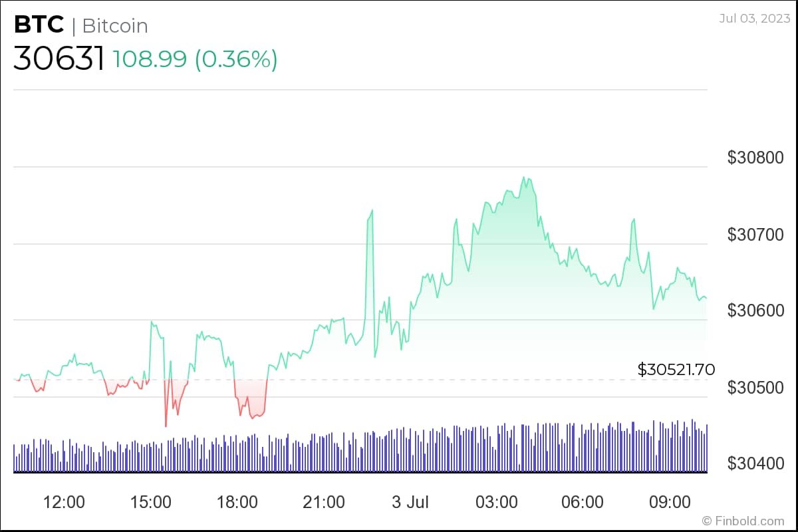Click the green 108.99 (0.36%) change
This screenshot has height=532, width=798.
[195, 59]
